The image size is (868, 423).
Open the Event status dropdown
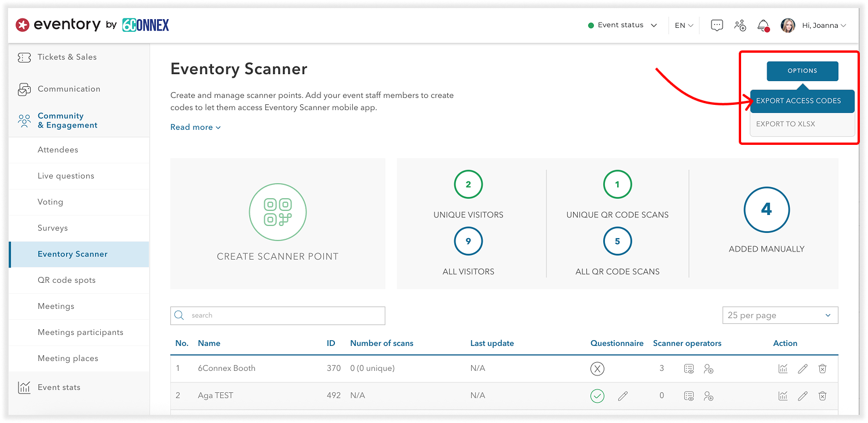click(622, 25)
